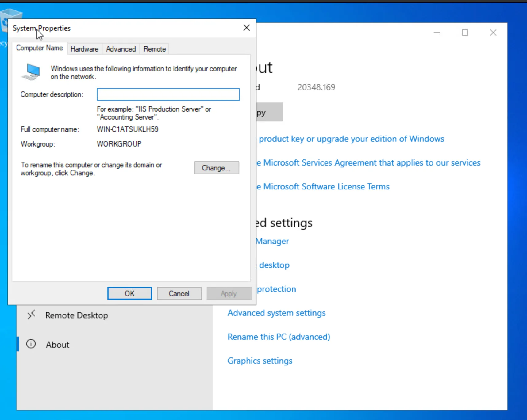Maximize the Settings window
This screenshot has height=420, width=527.
[465, 32]
